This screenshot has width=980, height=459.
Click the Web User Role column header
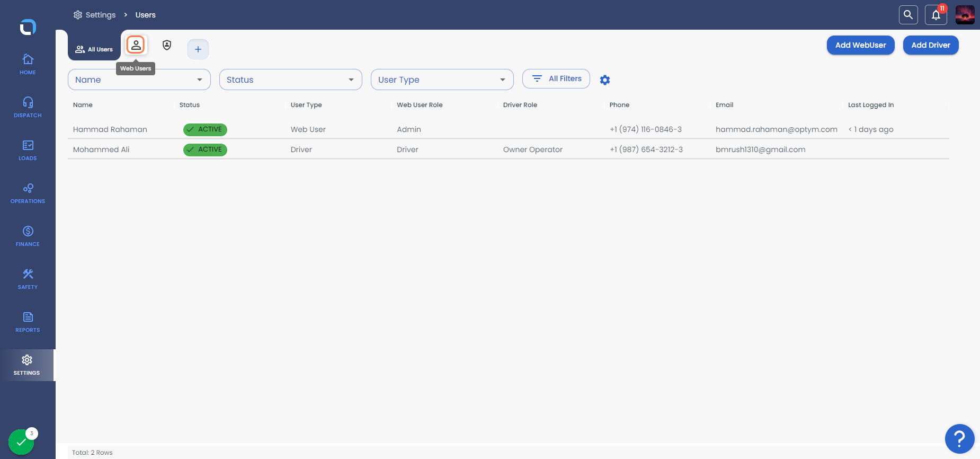coord(420,105)
